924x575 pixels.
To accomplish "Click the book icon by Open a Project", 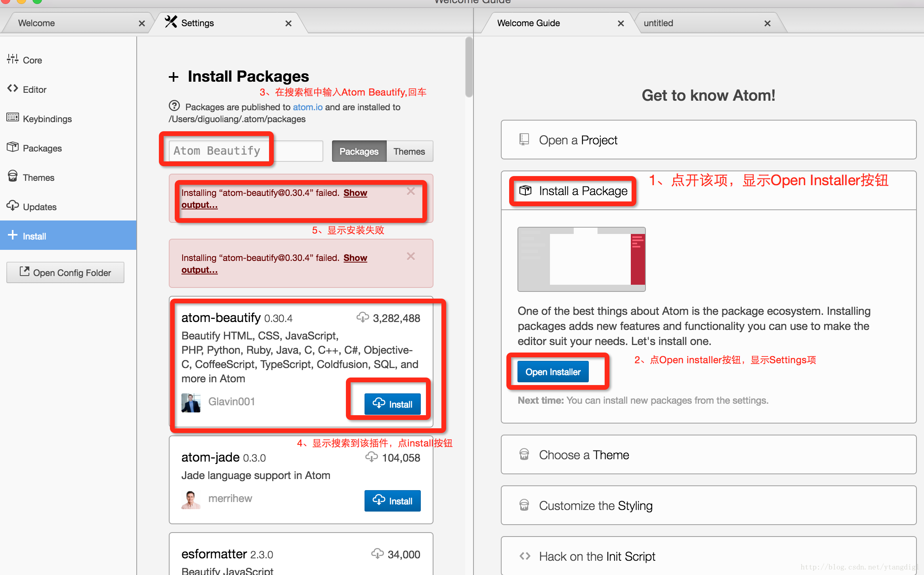I will [x=524, y=140].
